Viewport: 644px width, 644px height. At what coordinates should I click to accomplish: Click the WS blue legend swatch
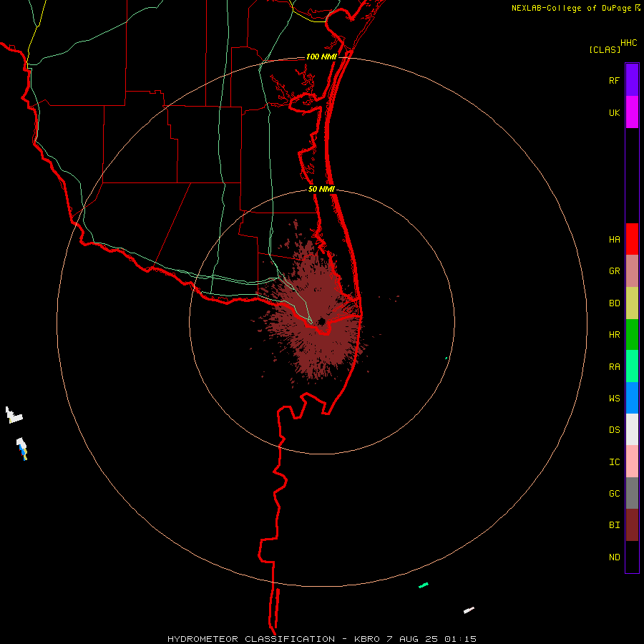(x=632, y=398)
